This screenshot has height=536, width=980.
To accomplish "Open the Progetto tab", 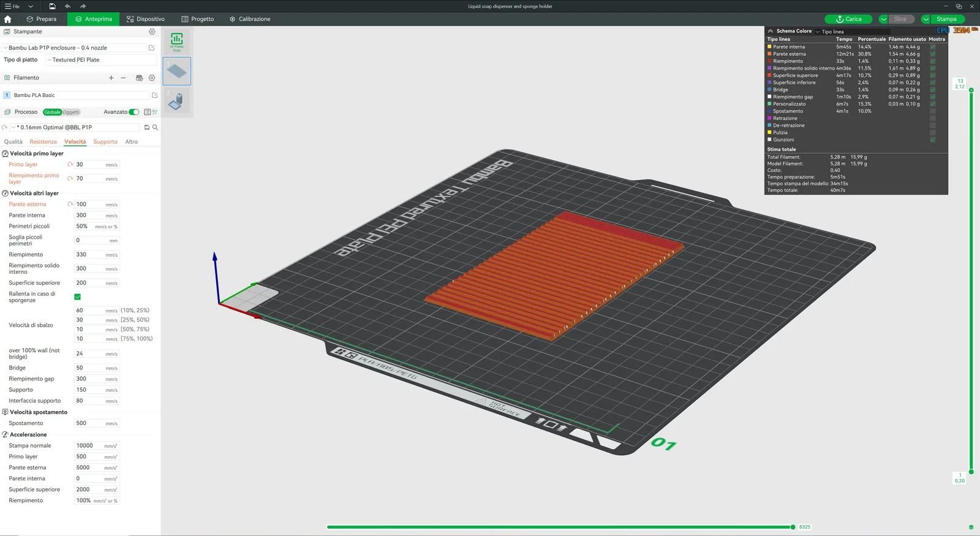I will 198,19.
